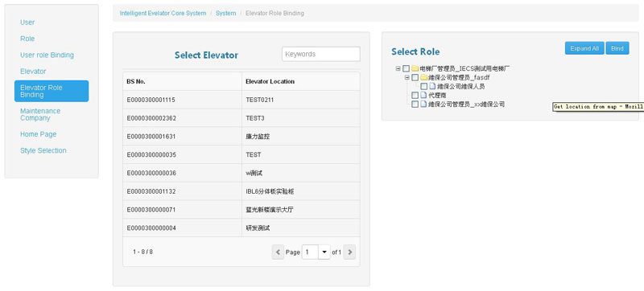Screen dimensions: 644x291
Task: Select row E0000300000036
Action: tap(242, 173)
